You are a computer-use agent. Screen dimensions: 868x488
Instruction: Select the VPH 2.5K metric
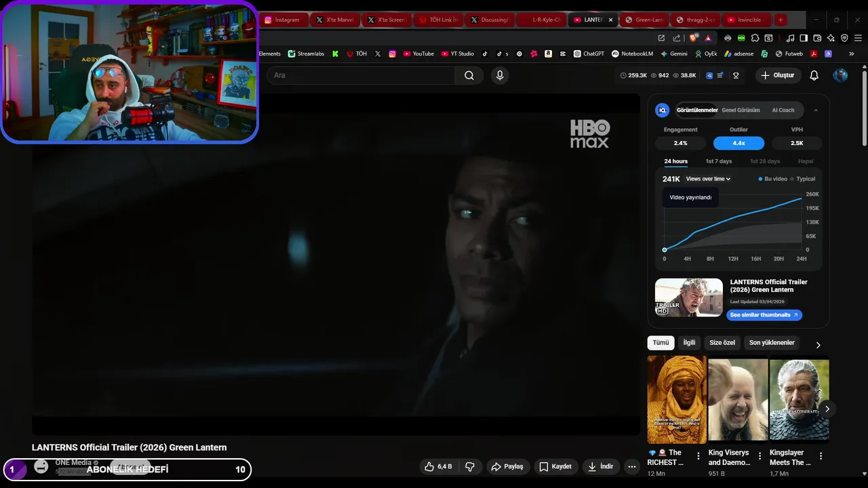pos(797,143)
